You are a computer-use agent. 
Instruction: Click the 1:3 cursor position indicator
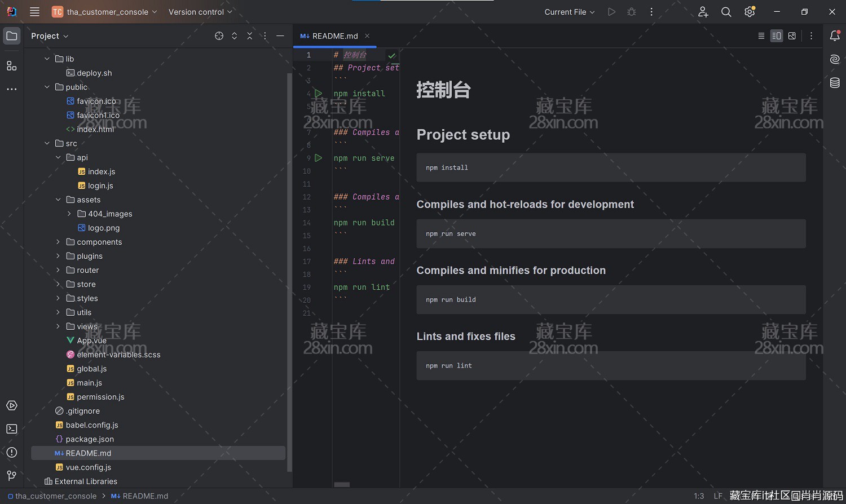pyautogui.click(x=699, y=496)
